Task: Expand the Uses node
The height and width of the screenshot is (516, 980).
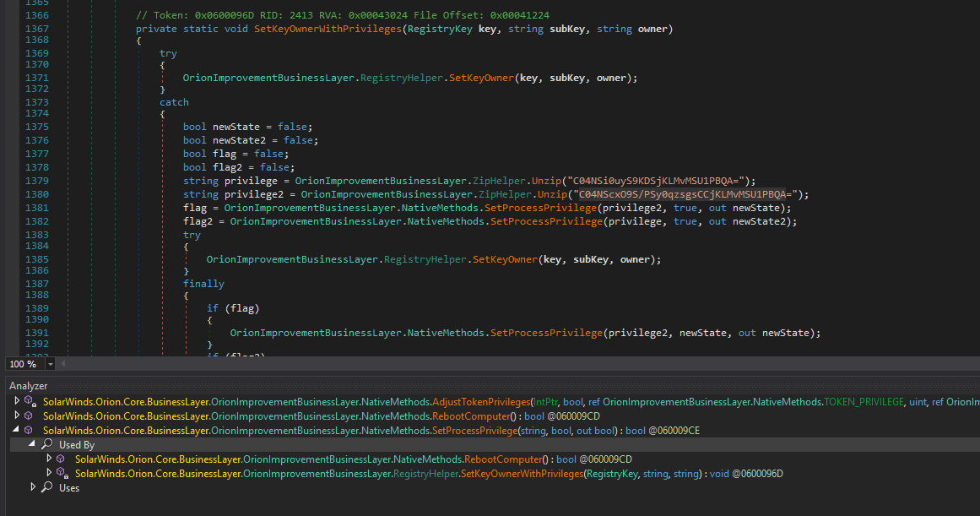Action: click(33, 487)
